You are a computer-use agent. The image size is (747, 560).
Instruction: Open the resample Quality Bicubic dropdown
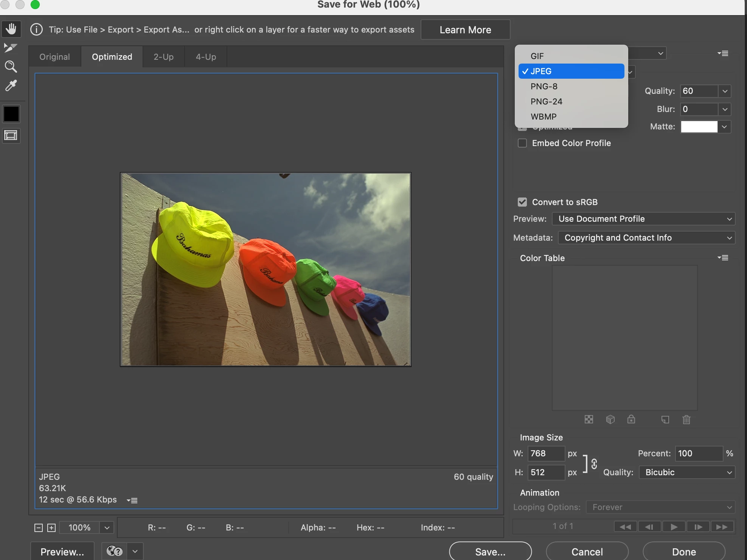pos(686,472)
